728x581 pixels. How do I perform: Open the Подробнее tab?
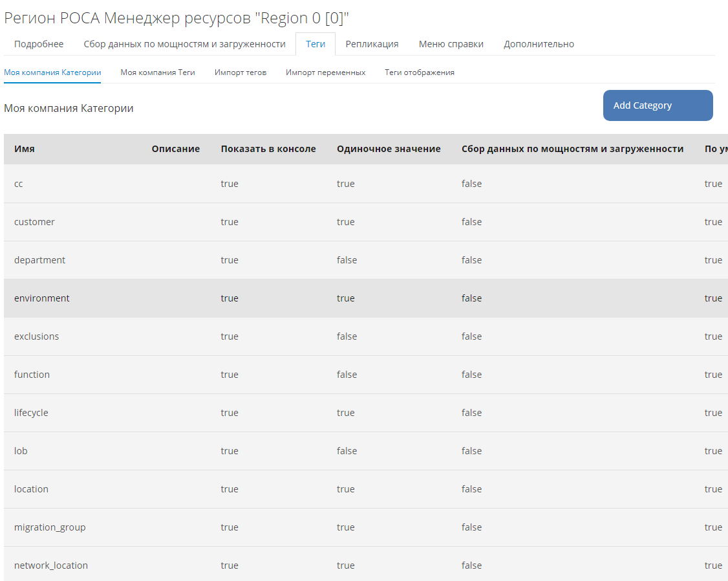(39, 44)
